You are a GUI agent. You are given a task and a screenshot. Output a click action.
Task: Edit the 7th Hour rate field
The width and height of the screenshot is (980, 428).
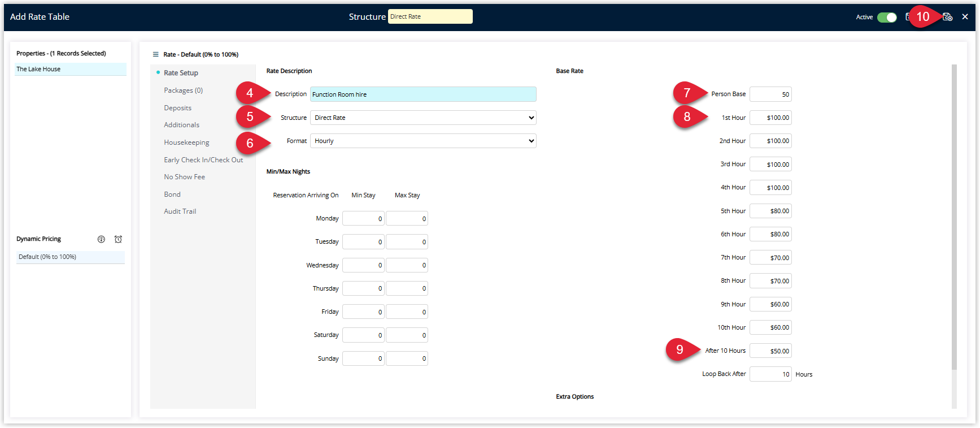[770, 258]
